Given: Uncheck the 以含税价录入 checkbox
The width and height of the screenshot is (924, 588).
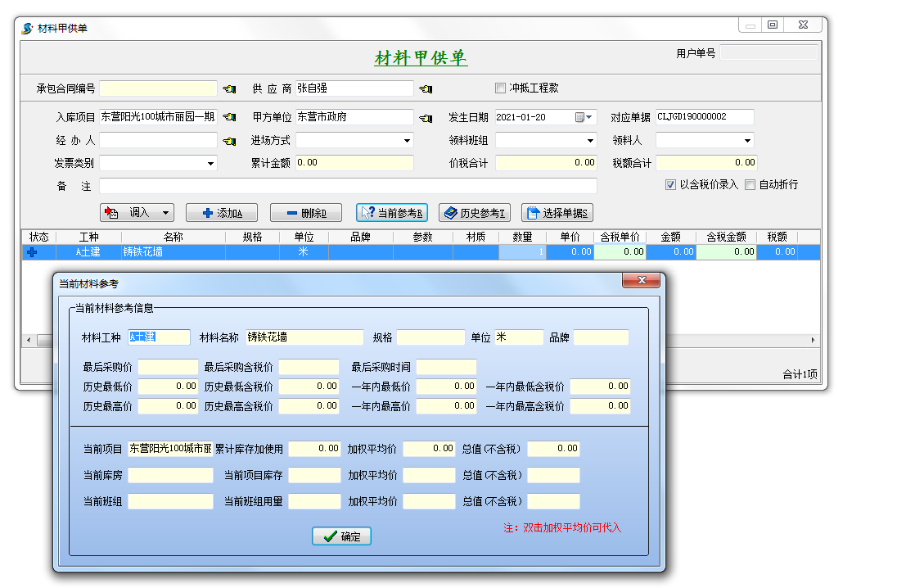Looking at the screenshot, I should click(670, 185).
